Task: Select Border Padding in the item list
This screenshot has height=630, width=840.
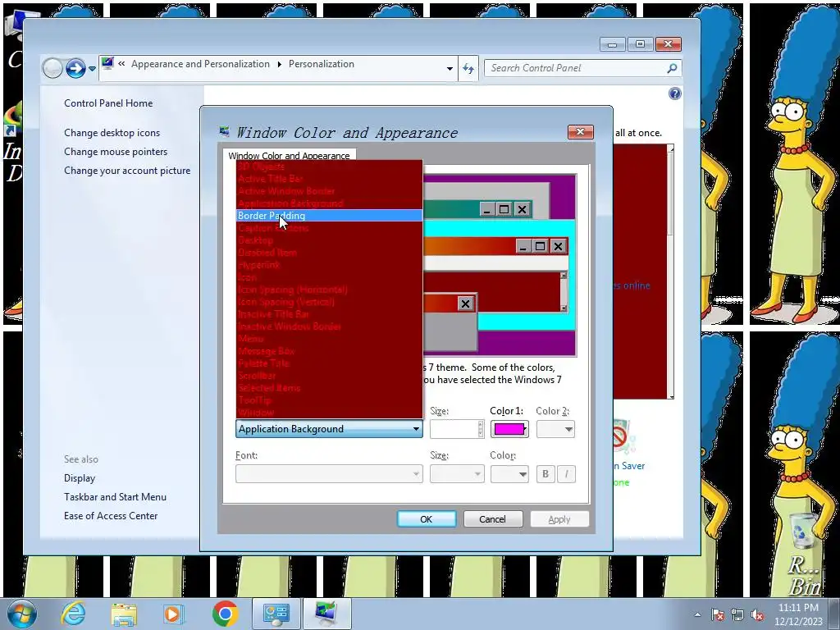Action: (x=329, y=216)
